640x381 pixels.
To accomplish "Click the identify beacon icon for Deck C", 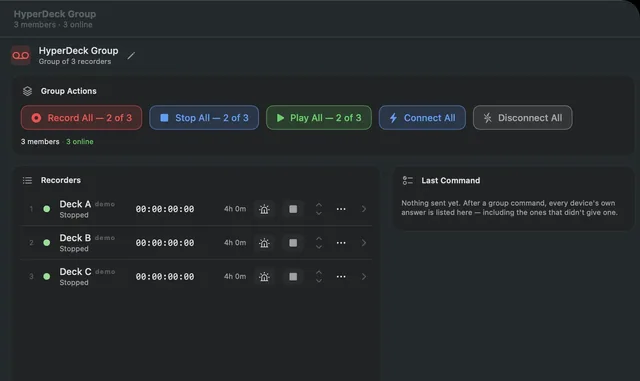I will click(264, 277).
